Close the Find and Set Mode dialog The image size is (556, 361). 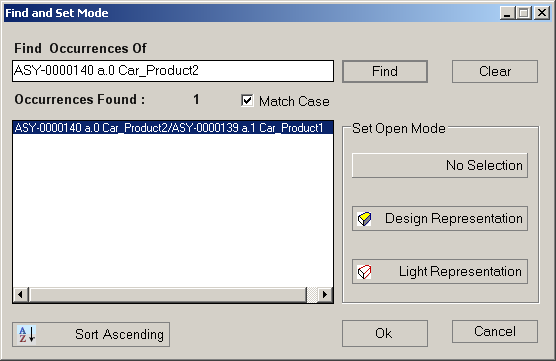click(542, 13)
